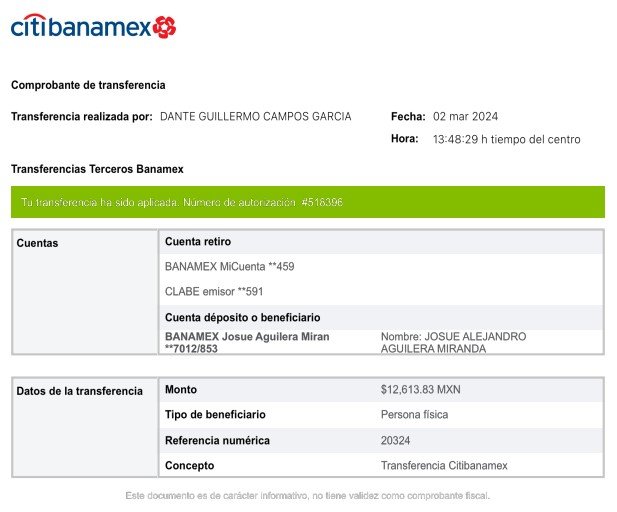Viewport: 617px width, 512px height.
Task: Click Persona física beneficiary type value
Action: click(x=414, y=415)
